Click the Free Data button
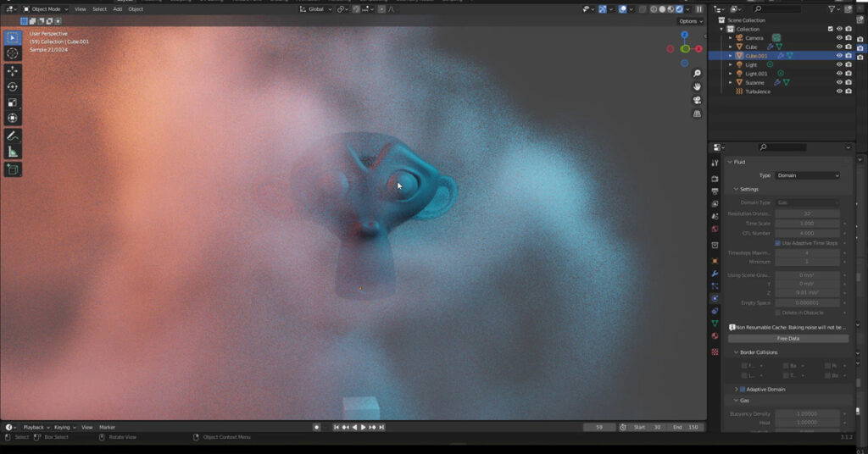868x454 pixels. click(788, 339)
